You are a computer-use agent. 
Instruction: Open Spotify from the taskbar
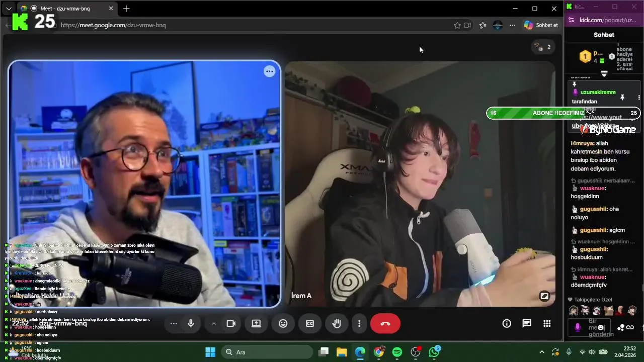[x=397, y=352]
